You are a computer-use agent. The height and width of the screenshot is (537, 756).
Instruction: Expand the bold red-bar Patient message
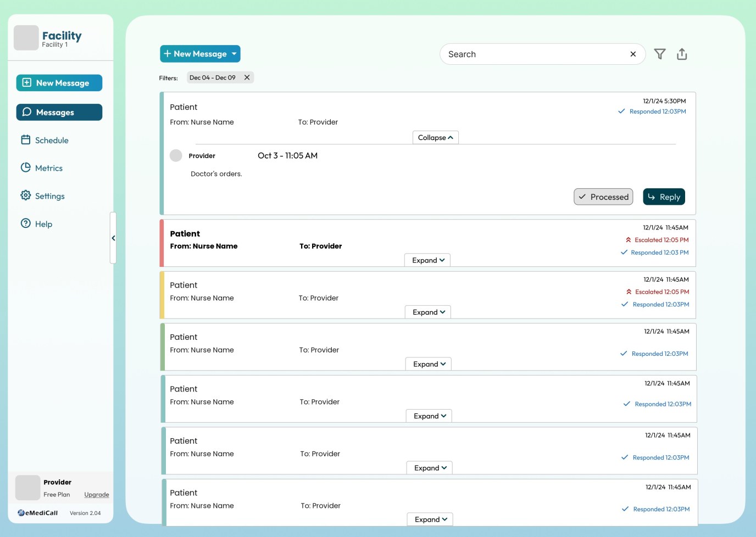pos(427,260)
